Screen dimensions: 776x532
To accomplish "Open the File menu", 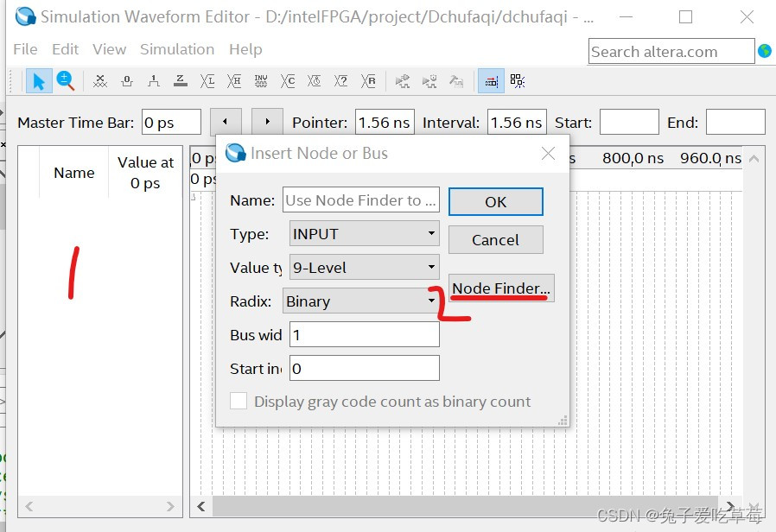I will (25, 49).
